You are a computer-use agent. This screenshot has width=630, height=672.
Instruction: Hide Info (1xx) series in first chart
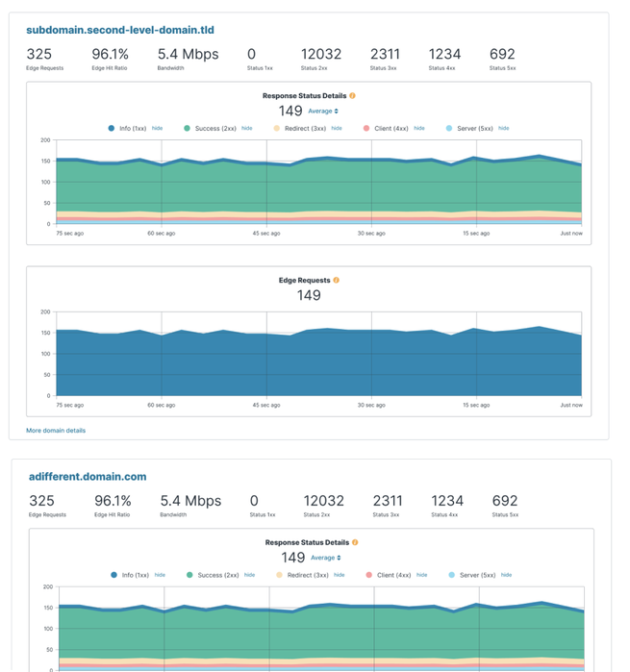pyautogui.click(x=157, y=128)
